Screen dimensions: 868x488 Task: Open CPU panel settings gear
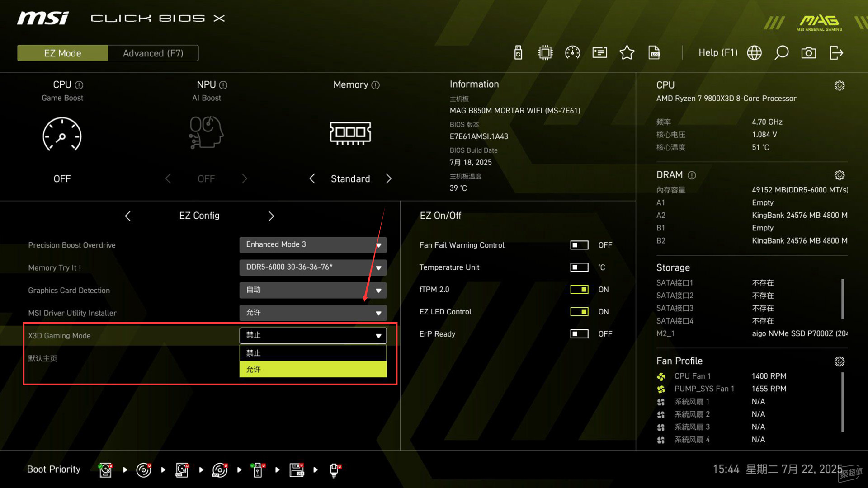(840, 85)
